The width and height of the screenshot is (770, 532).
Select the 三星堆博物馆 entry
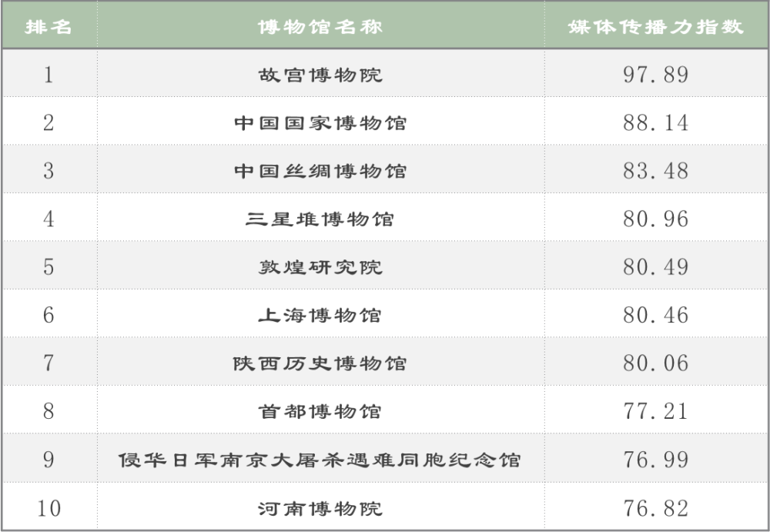[x=320, y=219]
